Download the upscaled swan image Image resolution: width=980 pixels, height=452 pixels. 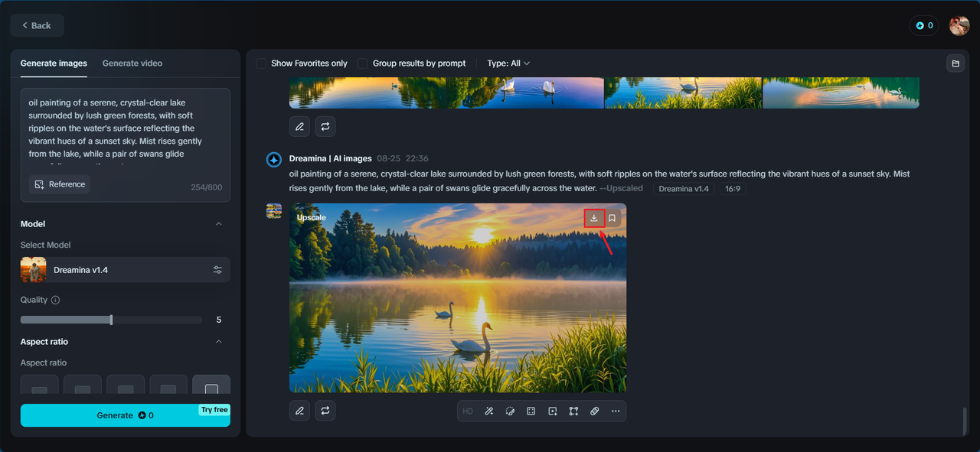pyautogui.click(x=594, y=218)
